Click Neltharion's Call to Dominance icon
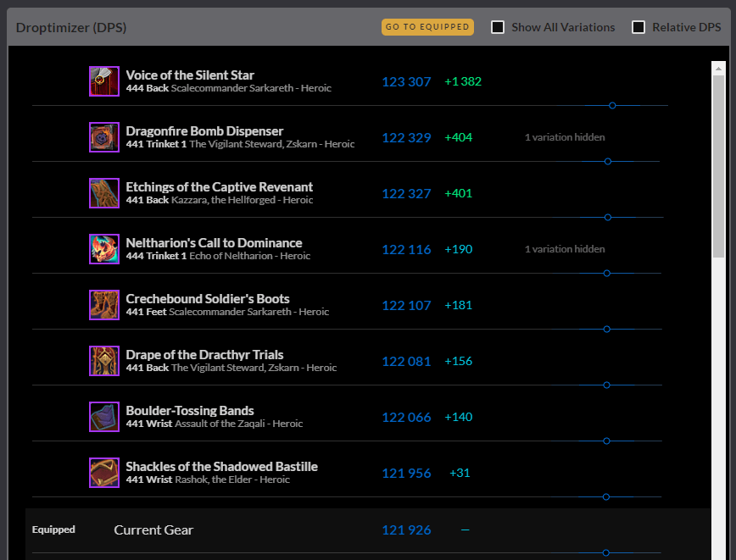Screen dimensions: 736x560 tap(104, 249)
